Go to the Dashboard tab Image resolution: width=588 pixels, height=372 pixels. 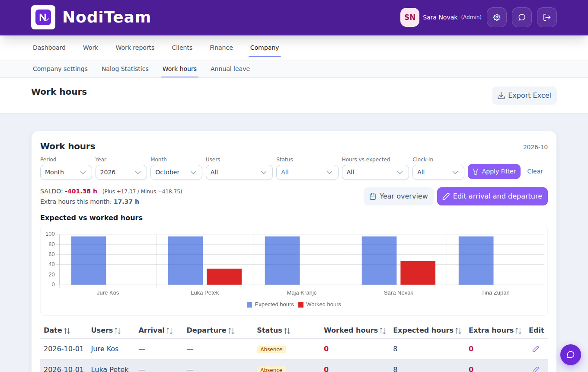tap(49, 48)
